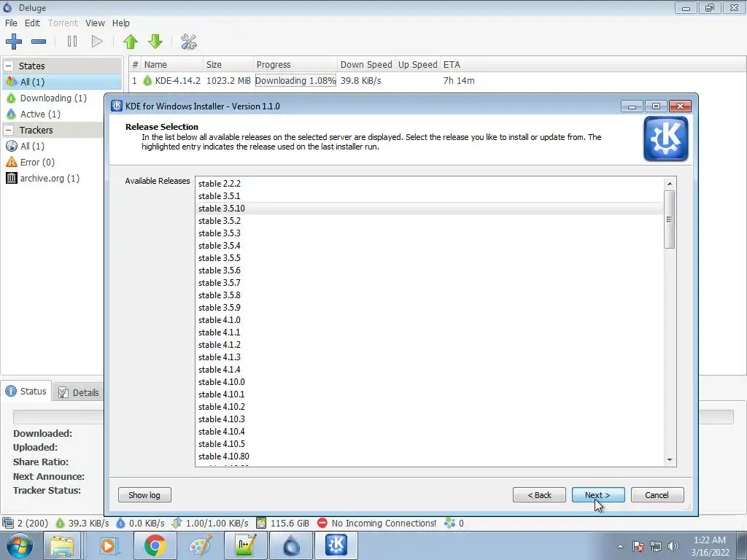
Task: Click the releases list scrollbar thumb
Action: click(x=670, y=219)
